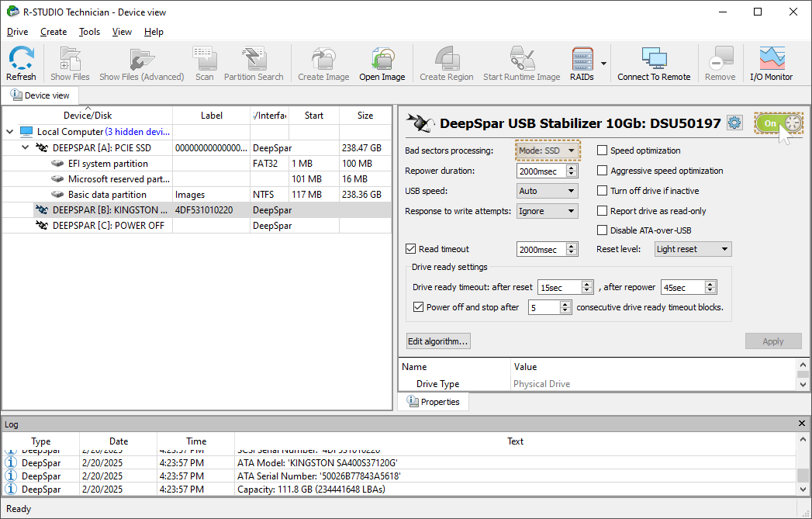Close the Log panel
This screenshot has height=519, width=812.
tap(802, 424)
